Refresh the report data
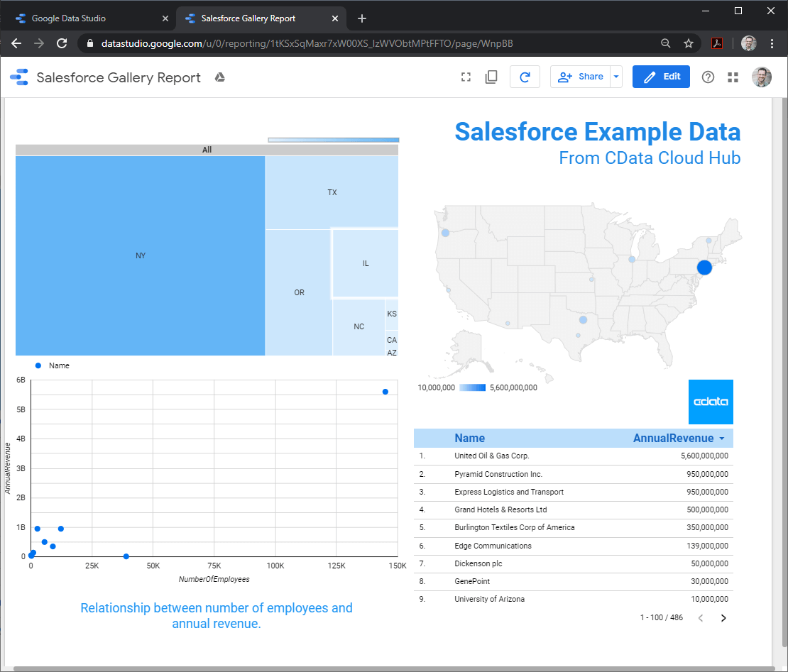Screen dimensions: 788x672 (x=525, y=77)
